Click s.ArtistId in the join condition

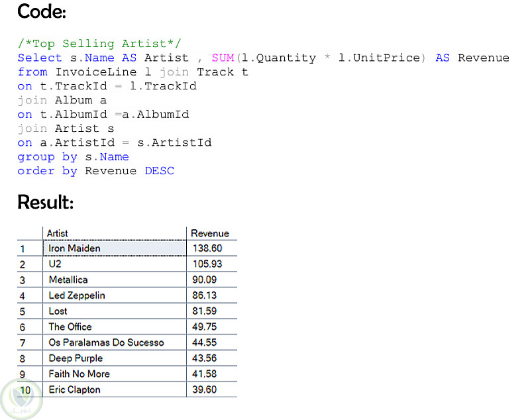coord(174,142)
